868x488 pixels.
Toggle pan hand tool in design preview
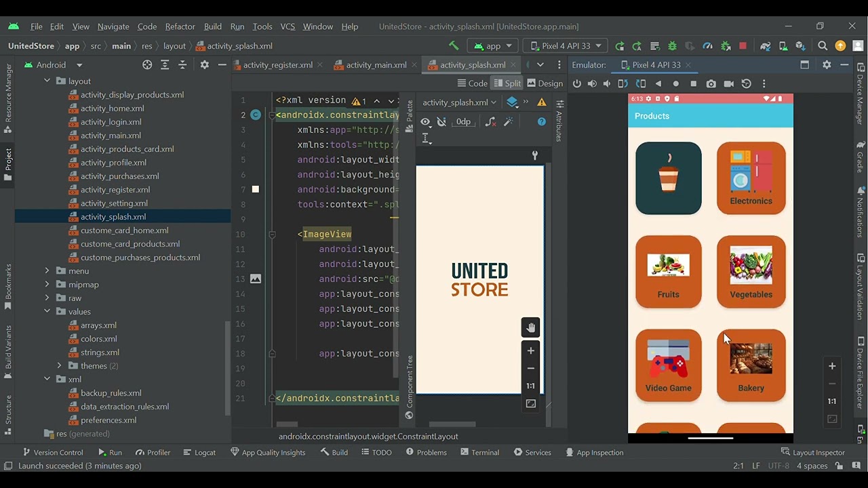click(x=530, y=328)
